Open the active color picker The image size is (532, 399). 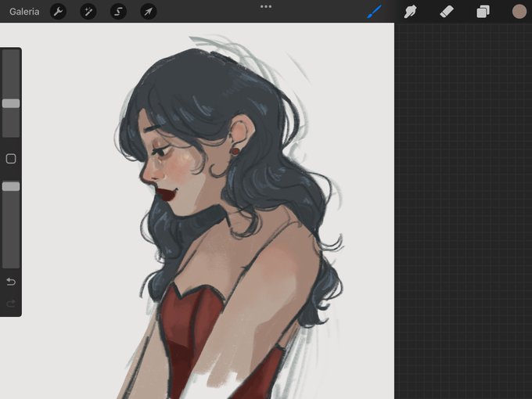coord(519,12)
